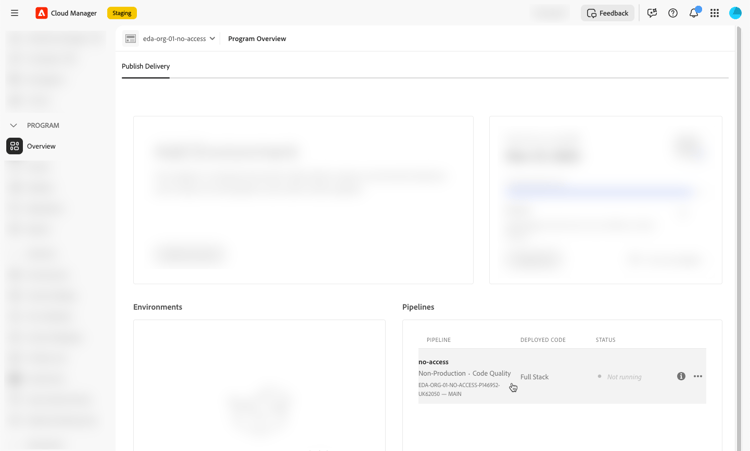Click the EDA-ORG-01-NO-ACCESS repository branch text
Viewport: 750px width, 451px height.
pos(459,389)
